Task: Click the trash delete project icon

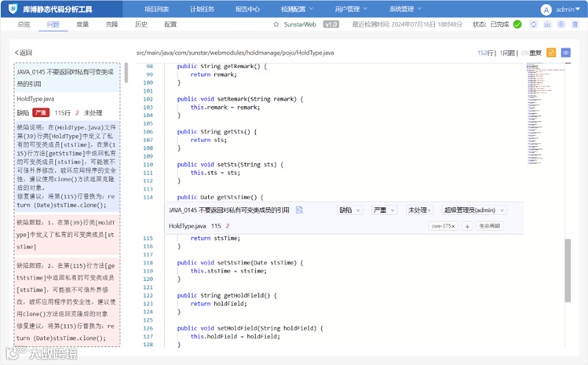Action: (575, 24)
